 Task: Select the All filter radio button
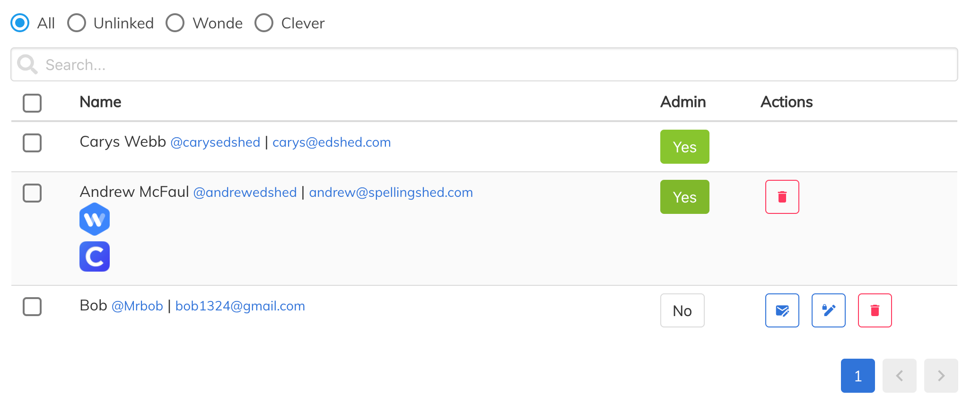point(20,23)
